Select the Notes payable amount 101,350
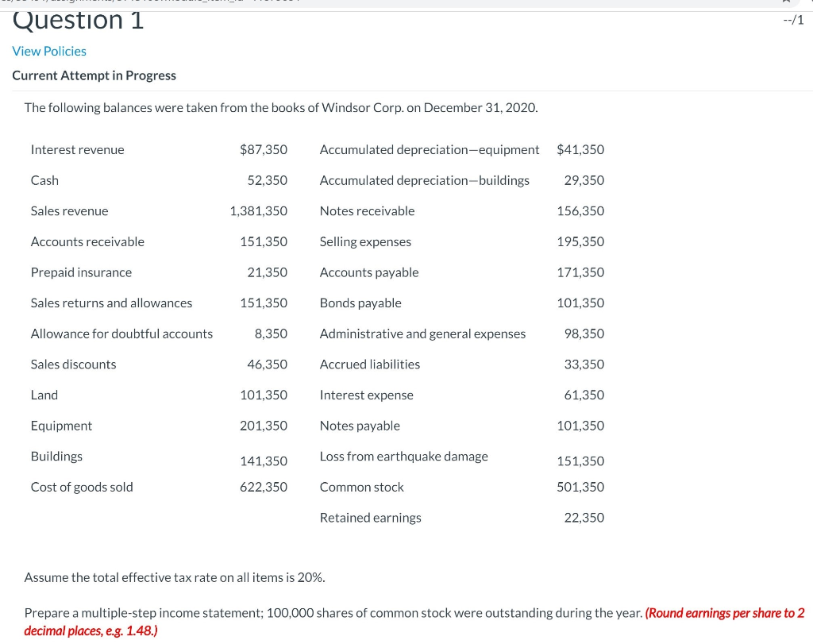The image size is (813, 644). click(x=580, y=426)
